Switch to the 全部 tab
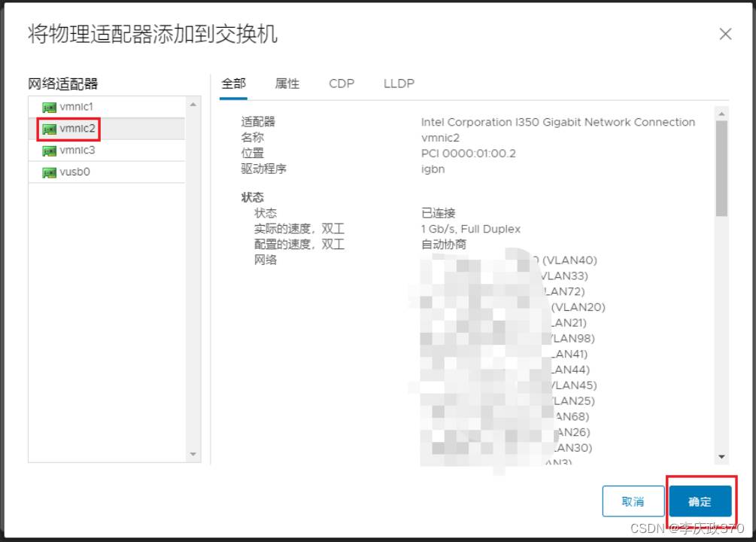Image resolution: width=756 pixels, height=542 pixels. pyautogui.click(x=233, y=84)
